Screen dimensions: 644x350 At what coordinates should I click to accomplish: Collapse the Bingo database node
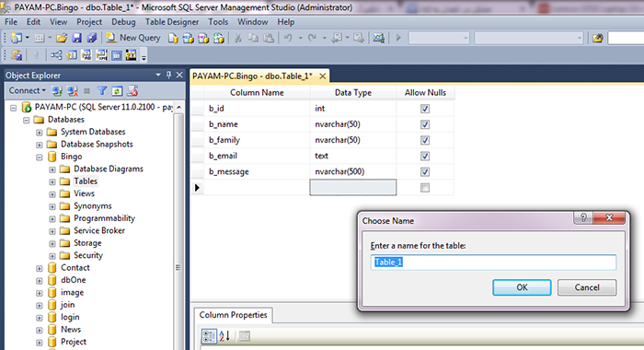pos(39,157)
